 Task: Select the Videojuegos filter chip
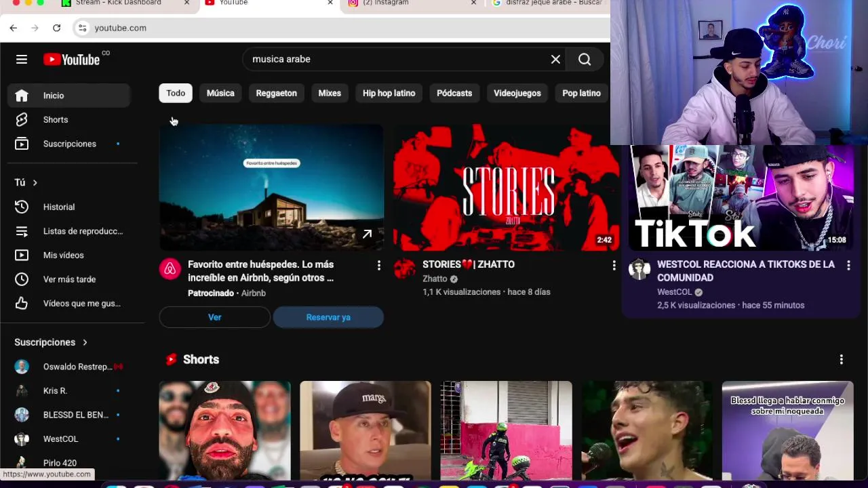tap(517, 93)
